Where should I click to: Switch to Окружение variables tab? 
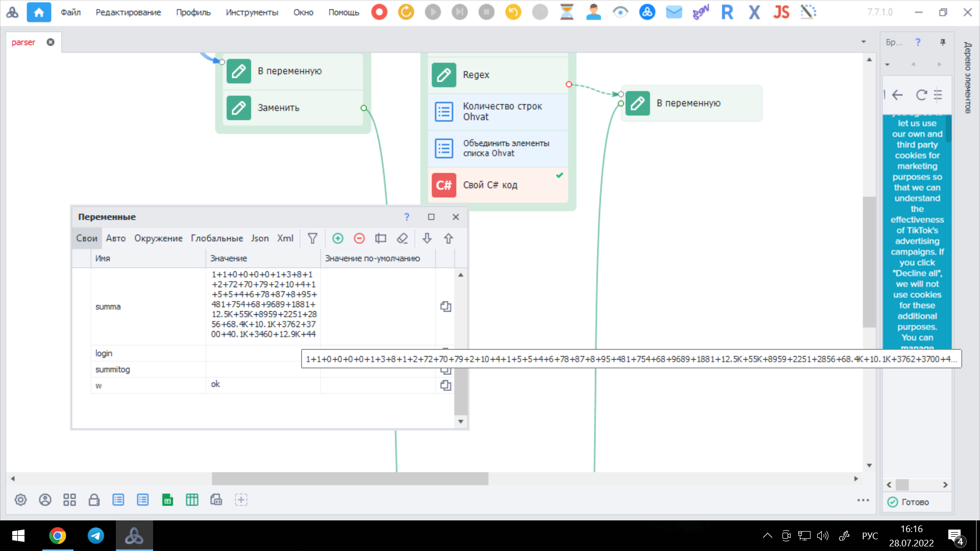coord(158,238)
